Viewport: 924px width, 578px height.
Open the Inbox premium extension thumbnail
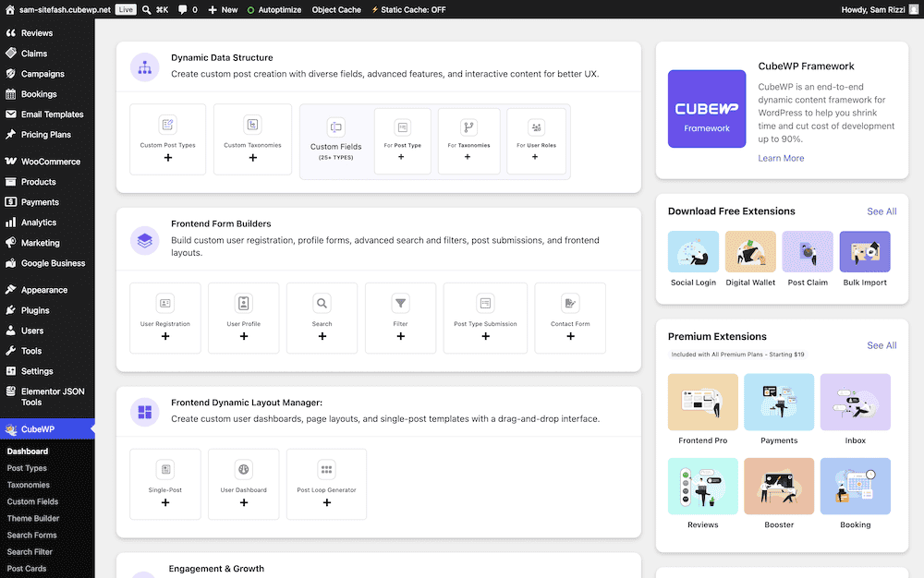pyautogui.click(x=855, y=402)
